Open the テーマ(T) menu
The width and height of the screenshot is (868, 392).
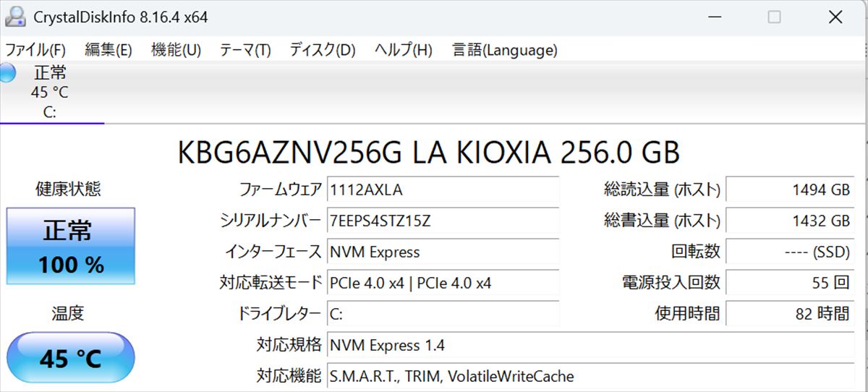245,50
